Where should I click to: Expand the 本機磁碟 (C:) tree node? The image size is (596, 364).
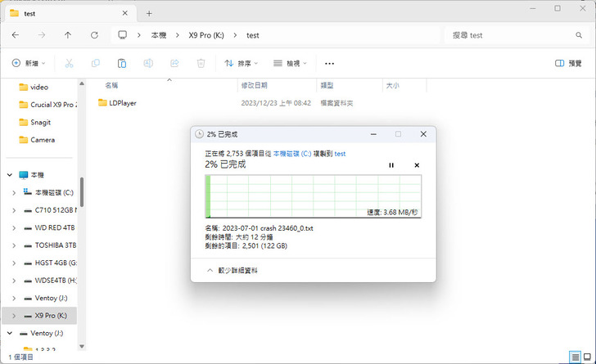[14, 192]
